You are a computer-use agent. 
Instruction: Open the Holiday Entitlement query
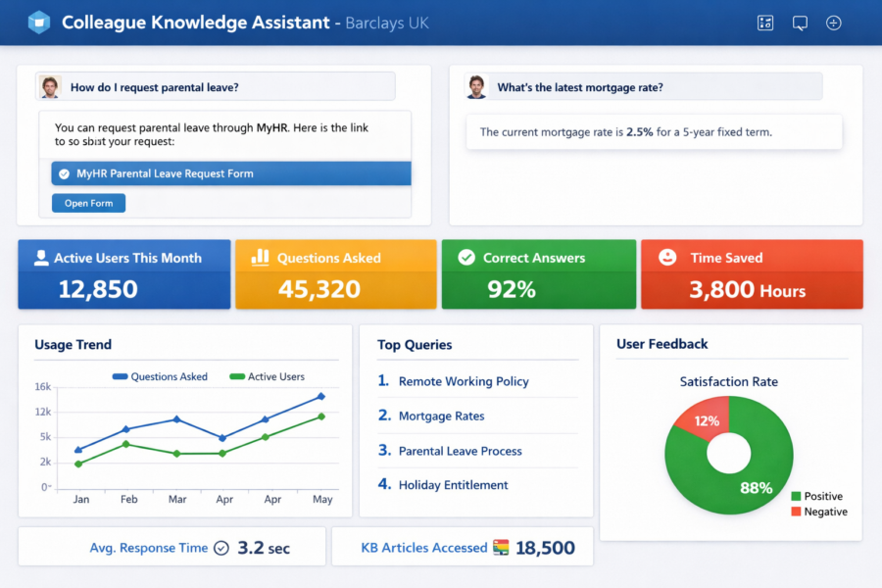454,485
